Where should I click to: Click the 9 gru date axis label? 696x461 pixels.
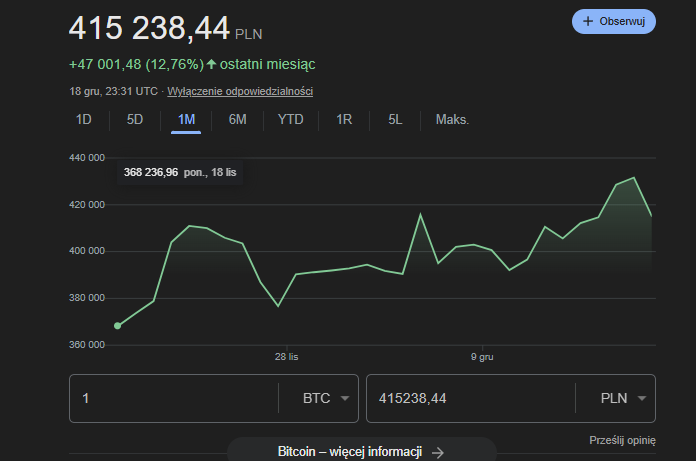482,357
